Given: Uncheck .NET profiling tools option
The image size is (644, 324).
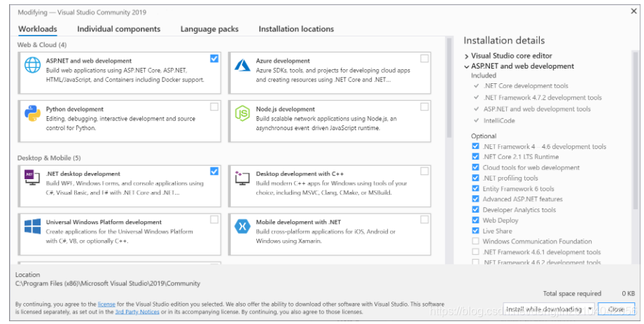Looking at the screenshot, I should (x=475, y=178).
